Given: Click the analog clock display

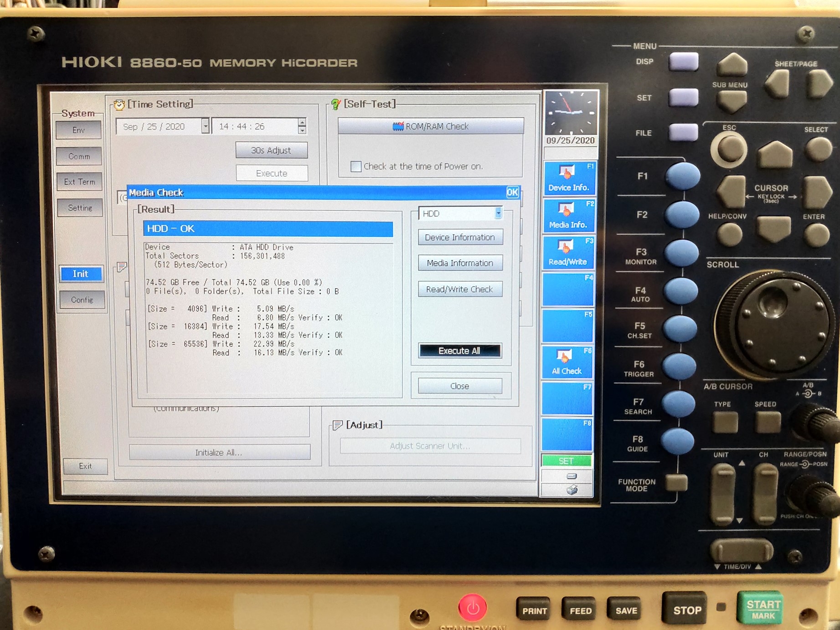Looking at the screenshot, I should point(571,112).
